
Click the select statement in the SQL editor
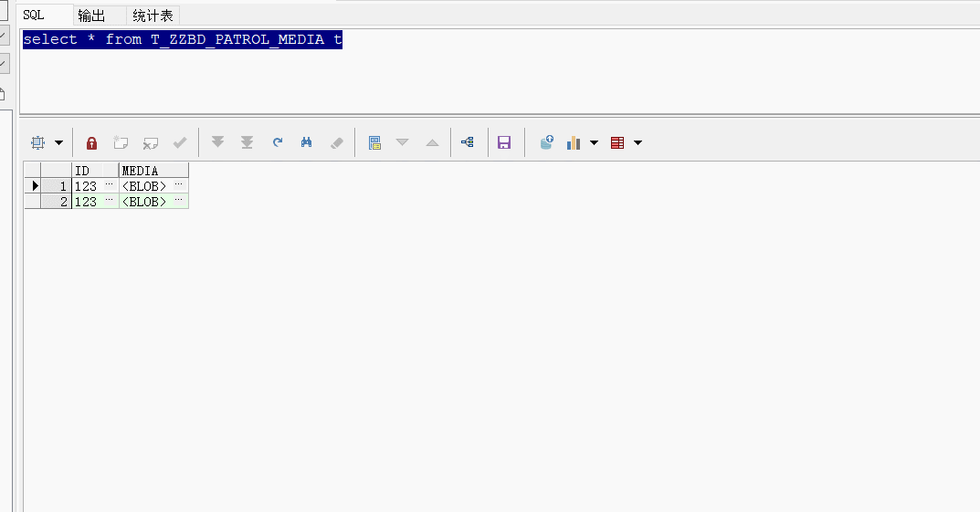183,39
